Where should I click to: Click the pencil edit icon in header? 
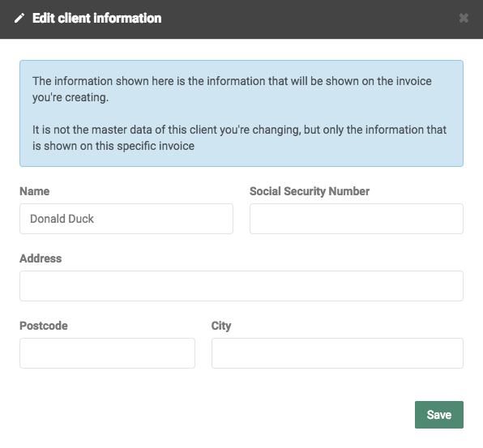(x=19, y=18)
